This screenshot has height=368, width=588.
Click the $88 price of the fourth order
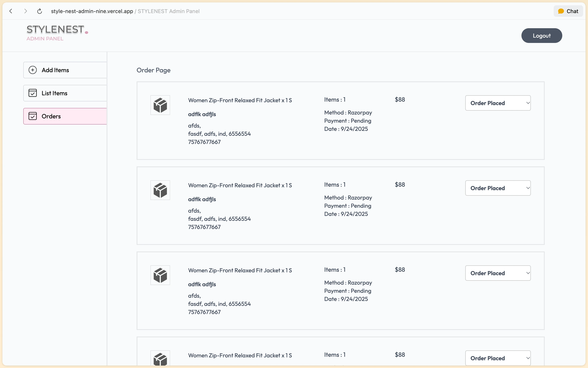point(400,355)
